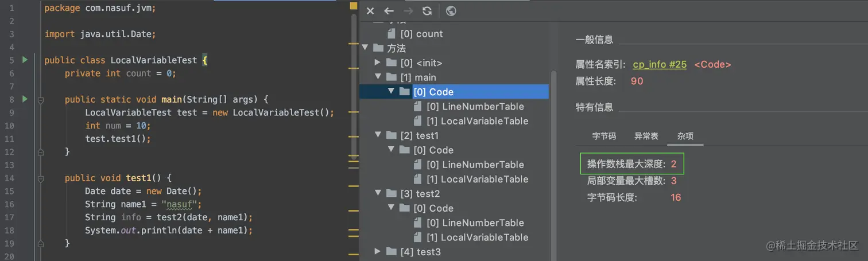Click the globe browser icon
868x261 pixels.
tap(451, 11)
